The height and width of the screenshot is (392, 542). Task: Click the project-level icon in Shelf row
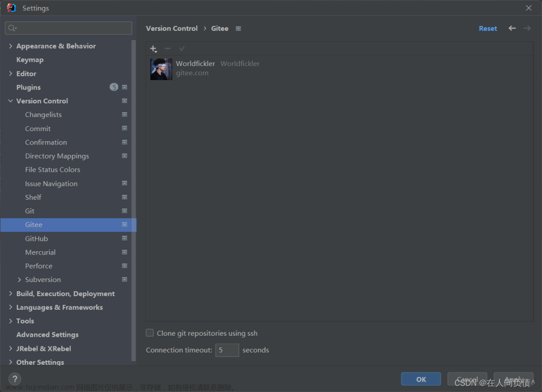coord(125,197)
